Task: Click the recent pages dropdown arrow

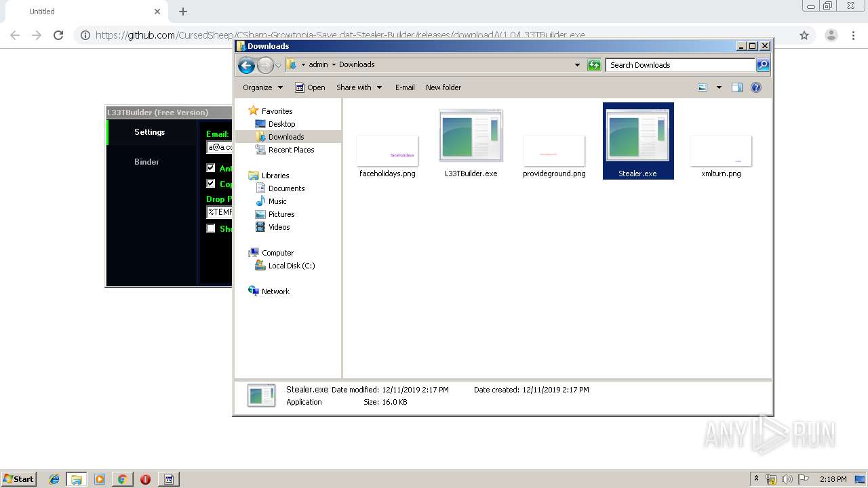Action: point(278,66)
